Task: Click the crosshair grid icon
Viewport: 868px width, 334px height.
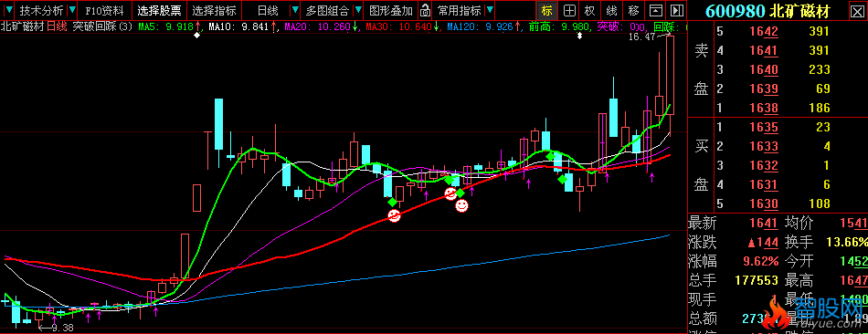Action: 569,10
